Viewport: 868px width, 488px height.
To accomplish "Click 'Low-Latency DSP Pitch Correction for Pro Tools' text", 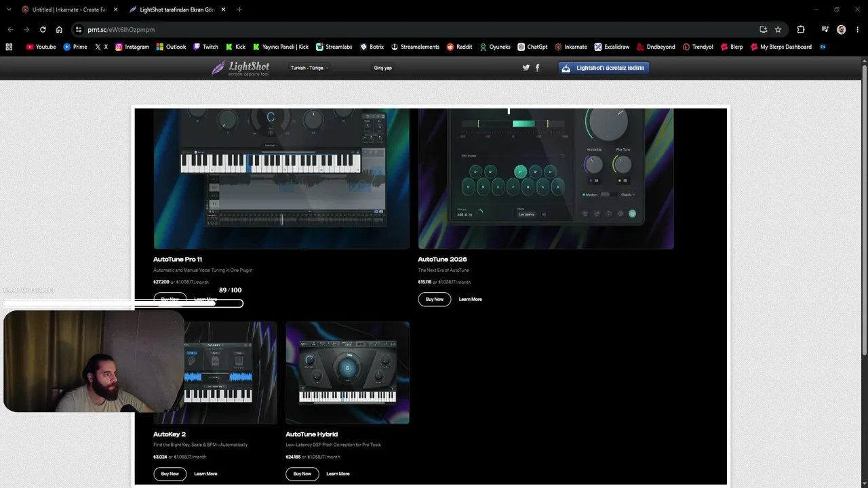I will click(x=333, y=445).
